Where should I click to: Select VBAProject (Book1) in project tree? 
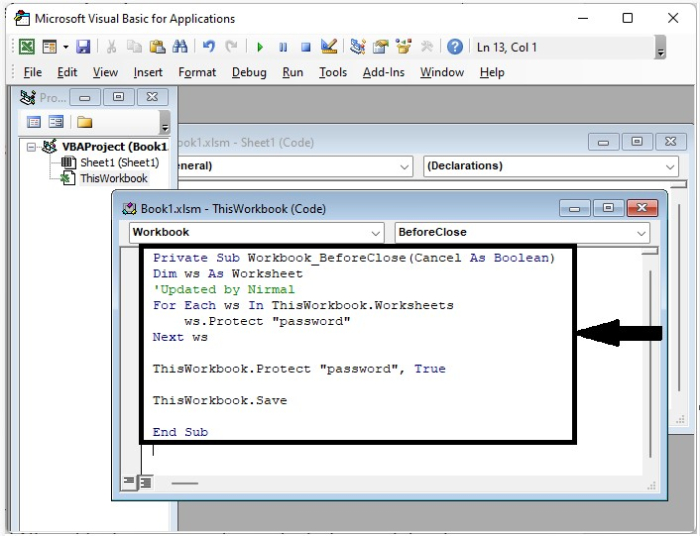[114, 147]
